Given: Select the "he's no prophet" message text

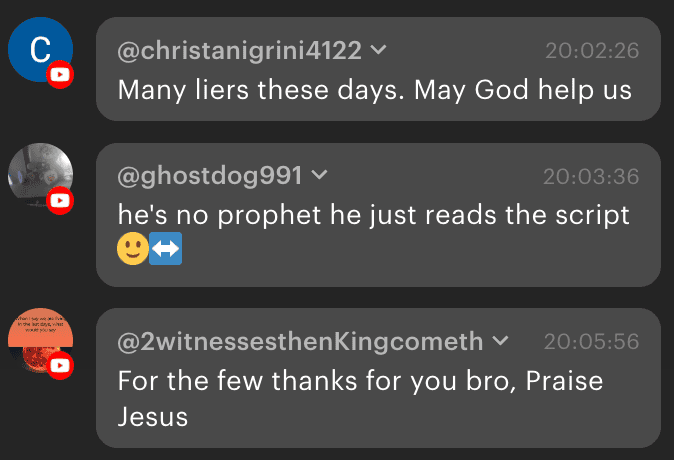Looking at the screenshot, I should tap(374, 214).
